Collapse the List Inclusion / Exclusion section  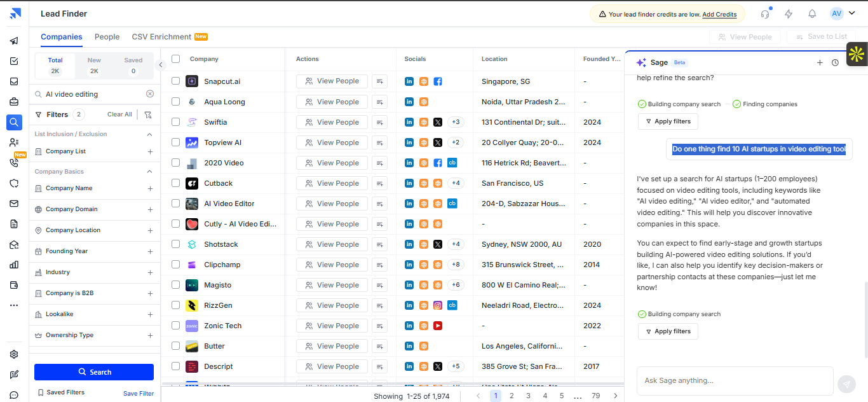(x=150, y=134)
